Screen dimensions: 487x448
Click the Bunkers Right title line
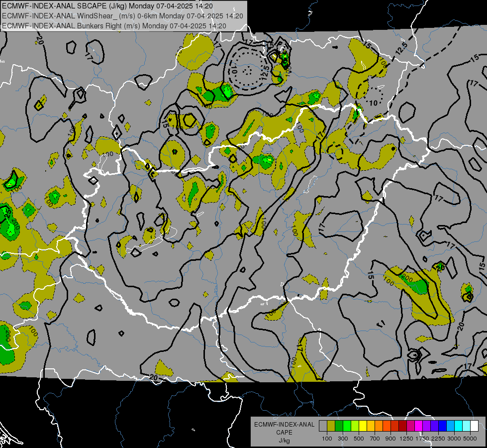coord(114,26)
